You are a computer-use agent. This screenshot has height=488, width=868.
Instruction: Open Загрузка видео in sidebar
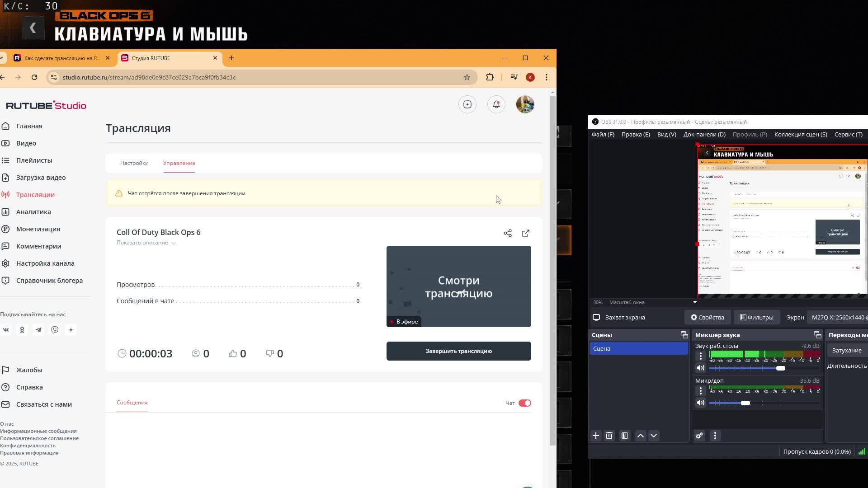point(41,178)
